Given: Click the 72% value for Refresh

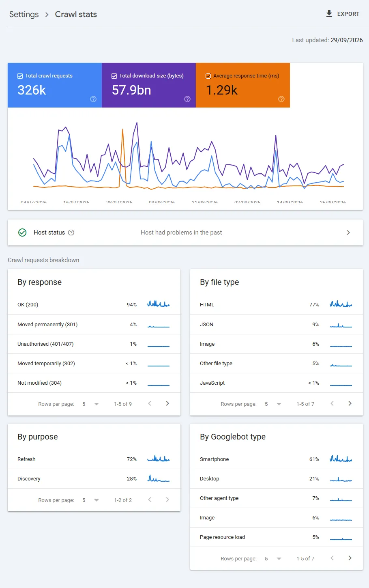Looking at the screenshot, I should pos(132,459).
